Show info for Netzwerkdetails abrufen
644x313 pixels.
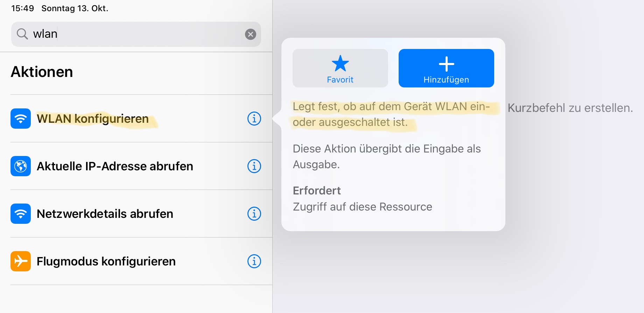[x=254, y=214]
